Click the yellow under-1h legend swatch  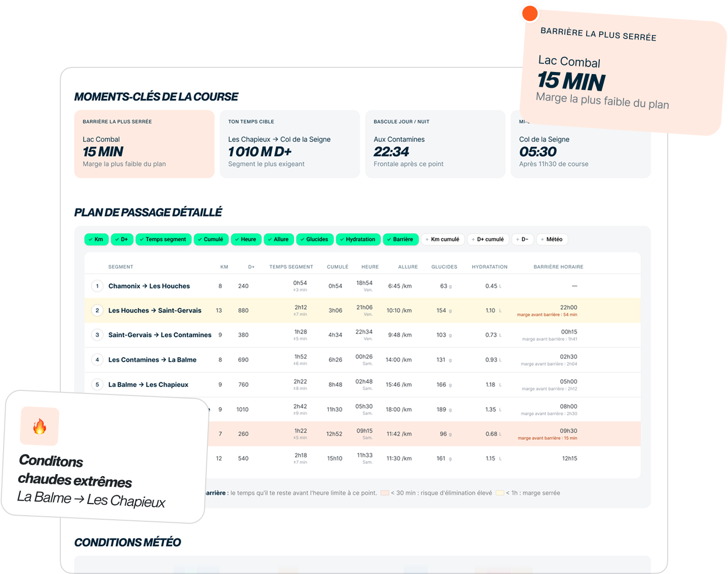pyautogui.click(x=500, y=493)
